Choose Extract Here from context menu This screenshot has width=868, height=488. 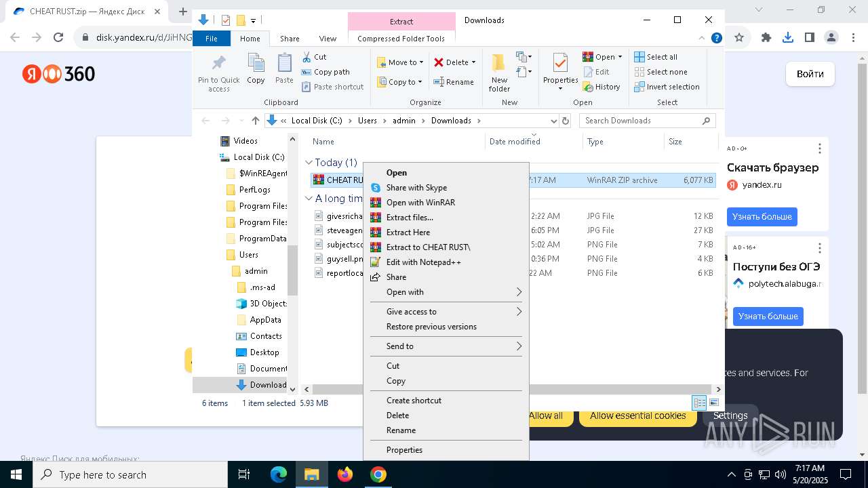click(x=446, y=232)
